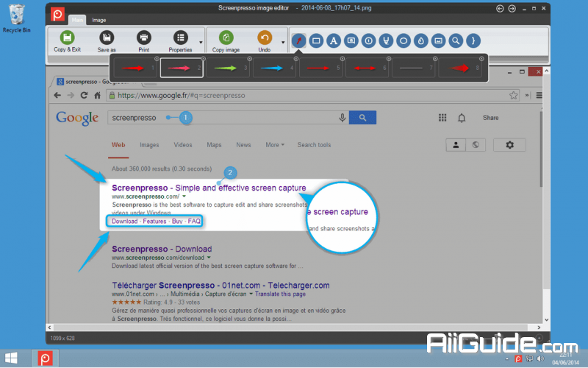Click the blue Google search button
This screenshot has height=368, width=588.
pos(362,118)
